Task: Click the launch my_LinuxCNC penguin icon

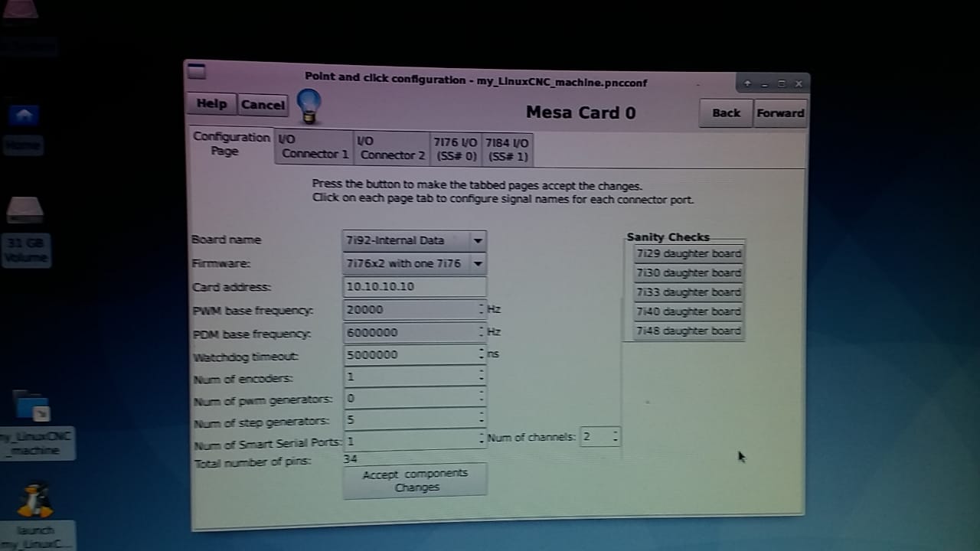Action: click(x=36, y=516)
